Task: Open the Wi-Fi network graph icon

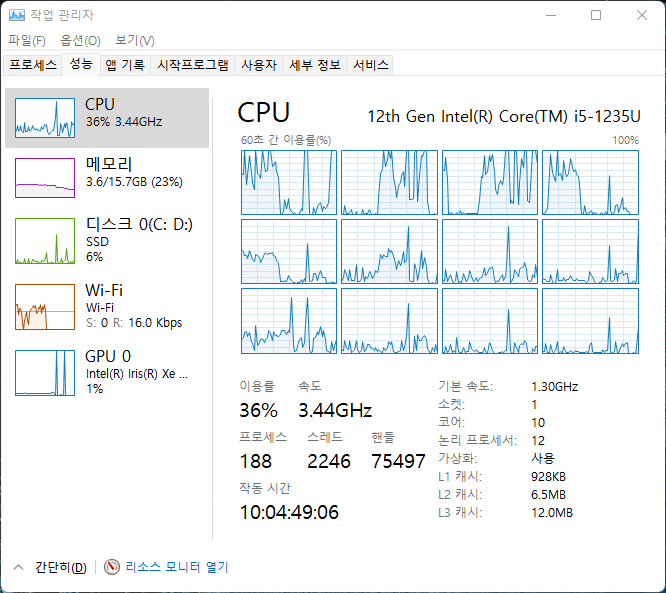Action: [x=45, y=306]
